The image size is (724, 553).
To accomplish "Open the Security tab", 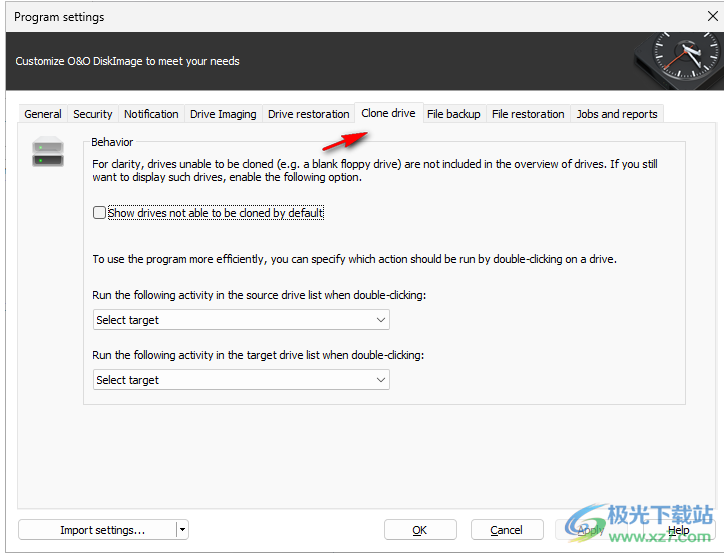I will (x=93, y=114).
